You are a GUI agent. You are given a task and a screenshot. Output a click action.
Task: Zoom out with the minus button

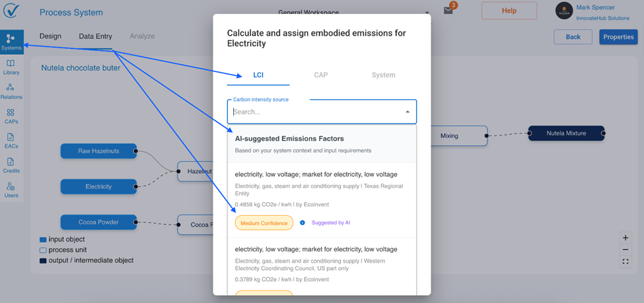click(x=626, y=250)
